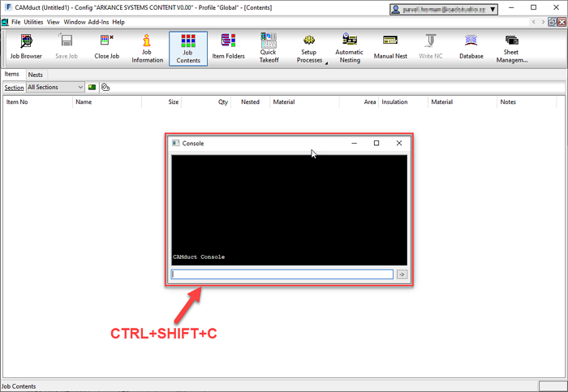
Task: Expand the All Sections dropdown
Action: point(80,87)
